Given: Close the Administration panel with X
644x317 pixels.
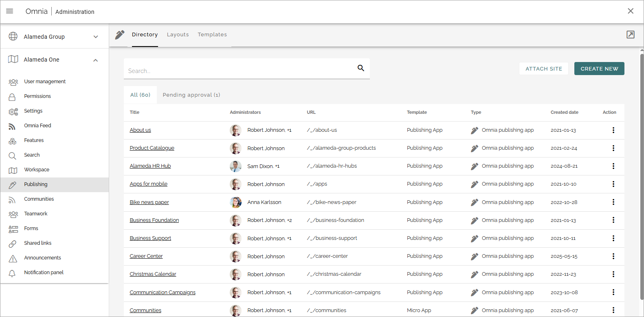Looking at the screenshot, I should 630,11.
